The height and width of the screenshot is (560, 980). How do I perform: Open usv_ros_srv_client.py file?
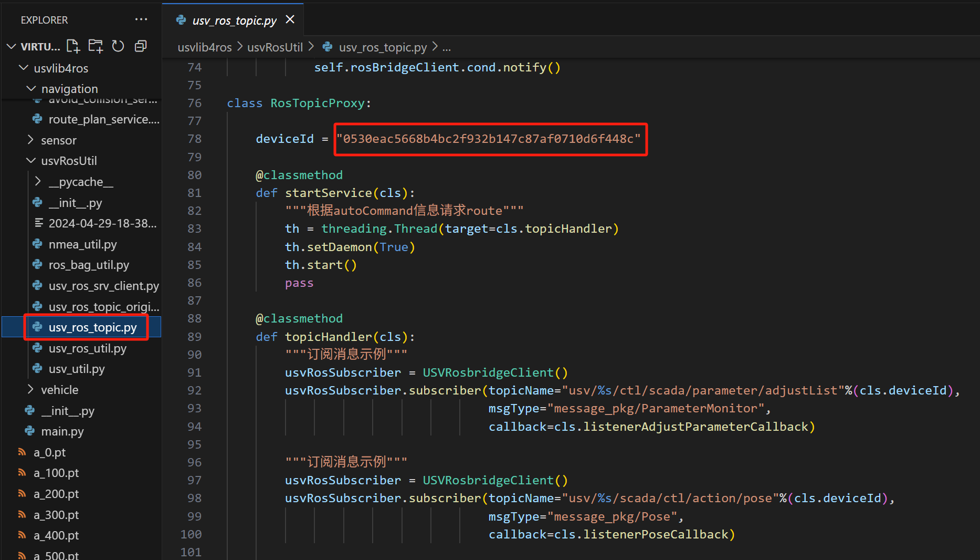click(x=103, y=286)
